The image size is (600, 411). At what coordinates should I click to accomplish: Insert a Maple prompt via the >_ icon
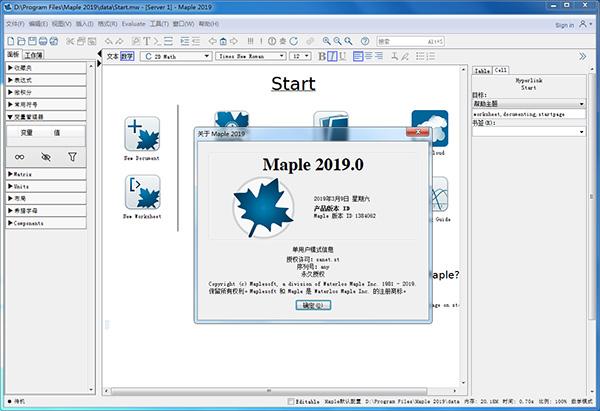157,41
